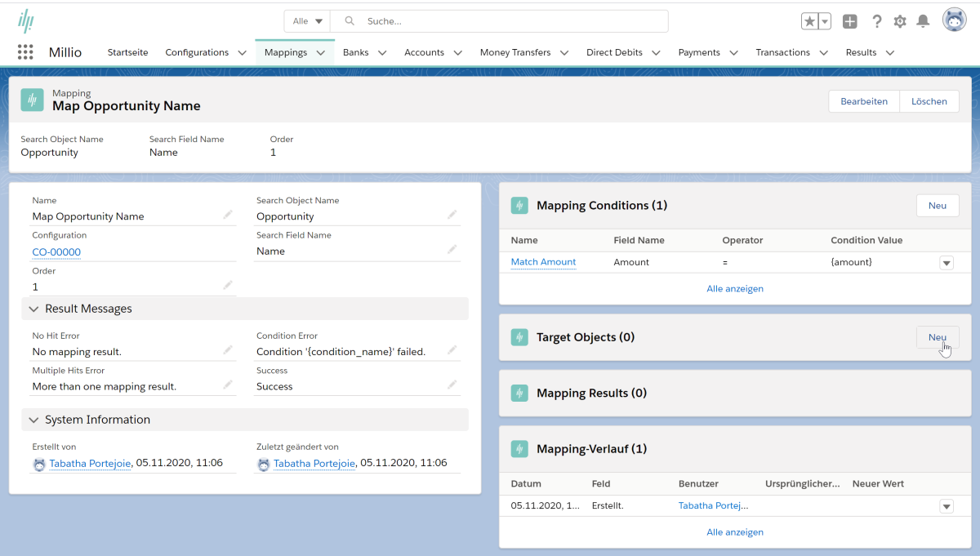Expand the Alle search scope dropdown
This screenshot has width=980, height=556.
coord(308,21)
